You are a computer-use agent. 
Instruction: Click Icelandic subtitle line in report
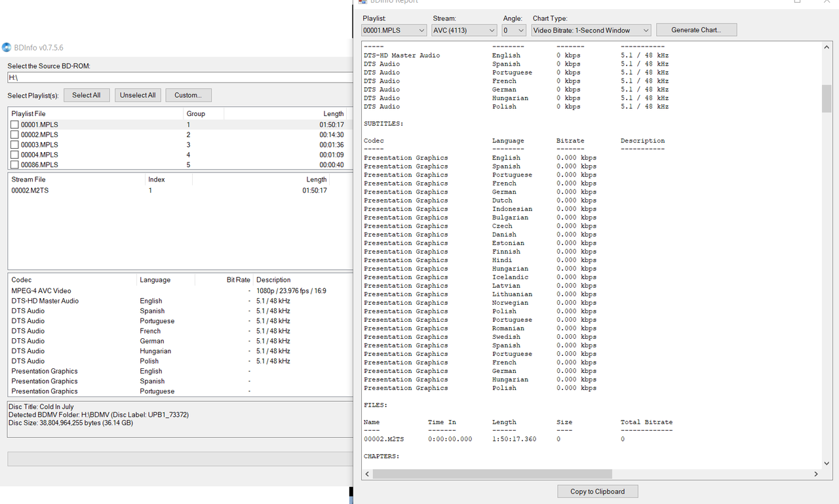coord(480,277)
